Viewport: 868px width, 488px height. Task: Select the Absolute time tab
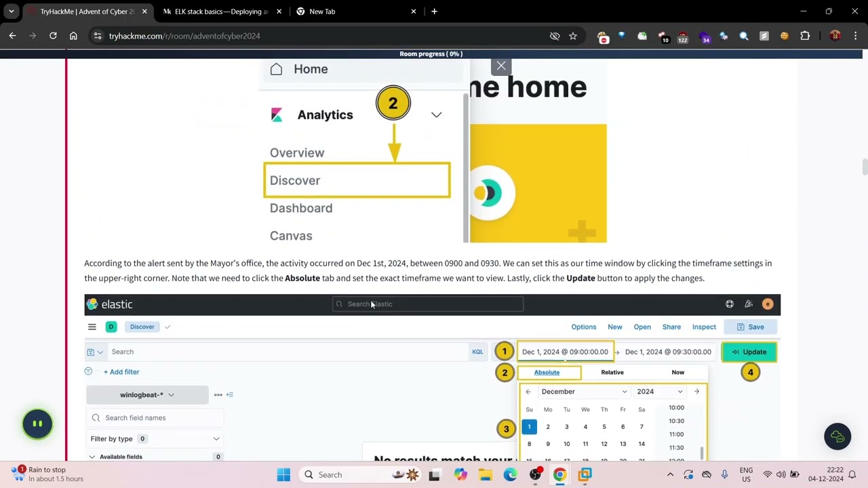[x=547, y=372]
